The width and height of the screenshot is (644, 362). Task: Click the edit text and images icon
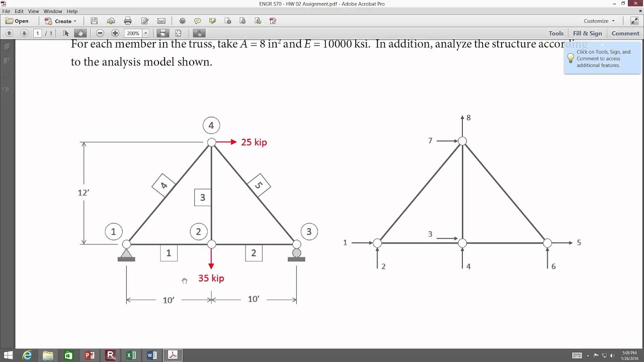(145, 21)
